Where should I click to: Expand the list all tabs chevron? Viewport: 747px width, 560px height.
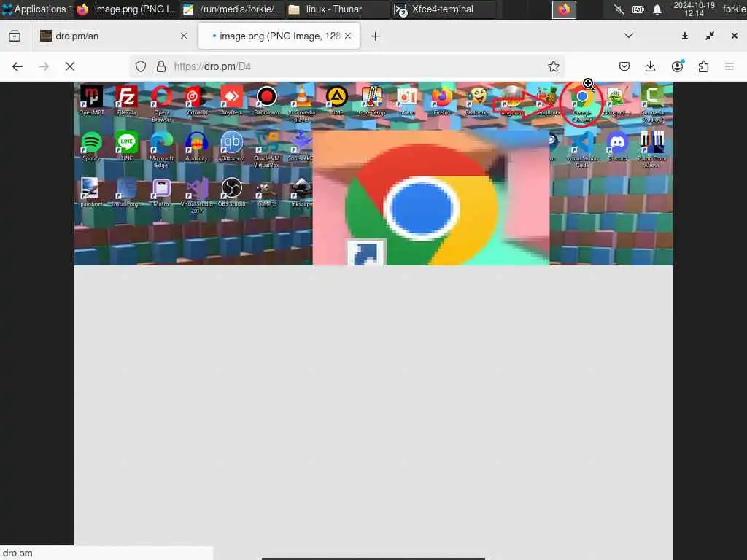(629, 36)
